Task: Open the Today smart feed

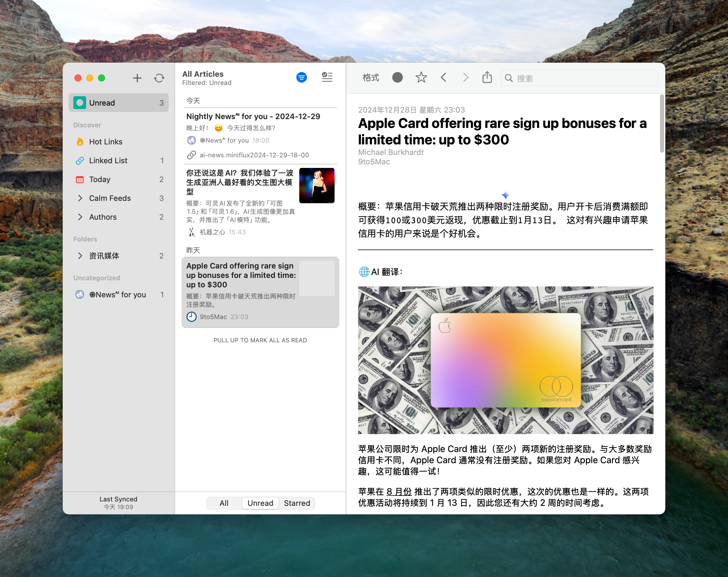Action: coord(119,179)
